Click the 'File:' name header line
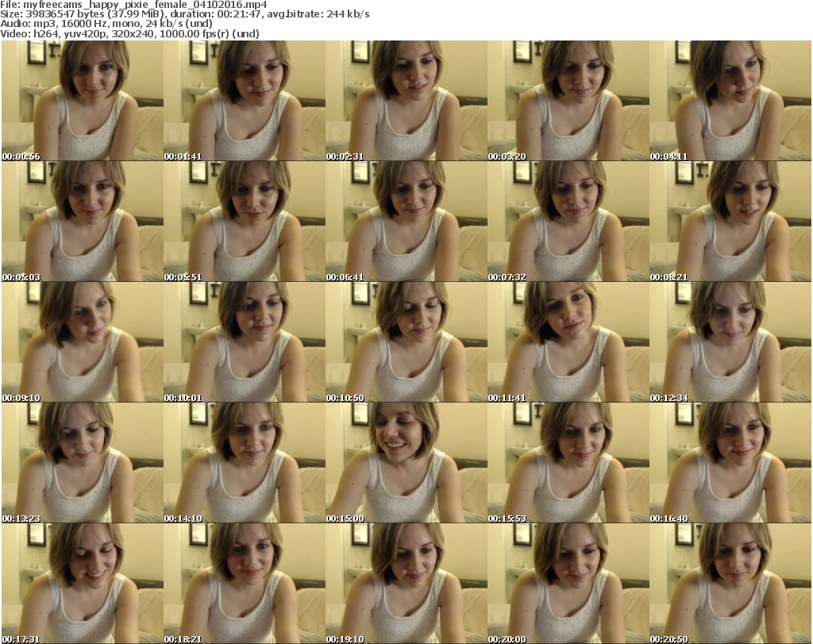 133,5
